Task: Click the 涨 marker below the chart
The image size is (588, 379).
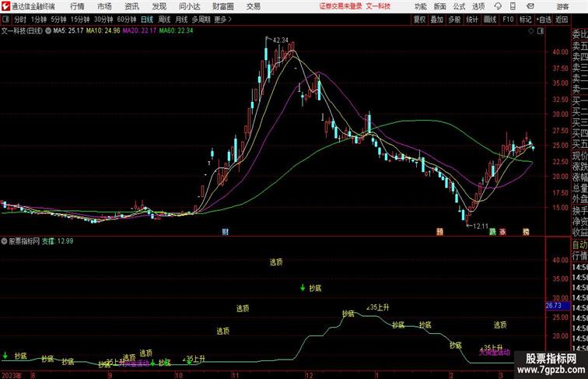Action: pyautogui.click(x=502, y=232)
